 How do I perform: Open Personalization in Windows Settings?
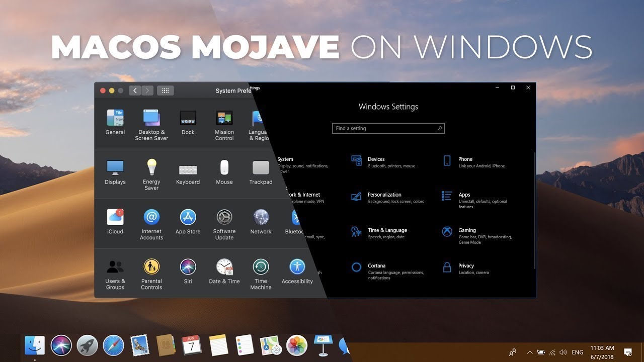point(387,197)
